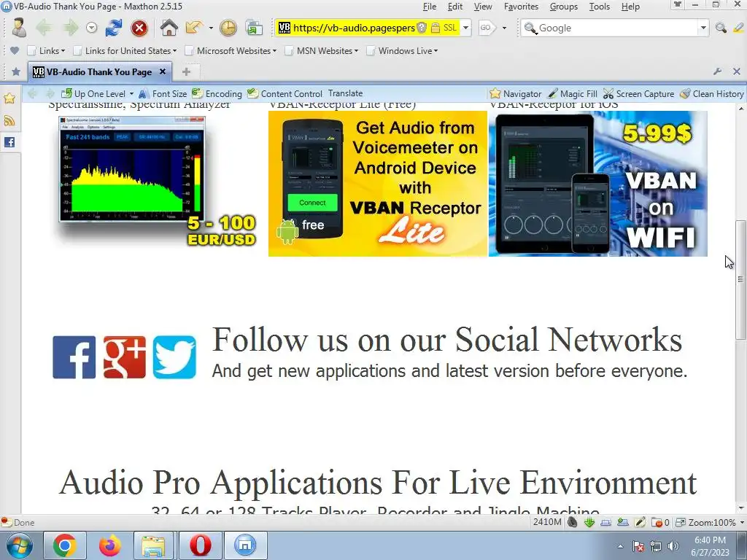Close the VB-Audio Thank You Page tab
Image resolution: width=747 pixels, height=560 pixels.
coord(163,71)
